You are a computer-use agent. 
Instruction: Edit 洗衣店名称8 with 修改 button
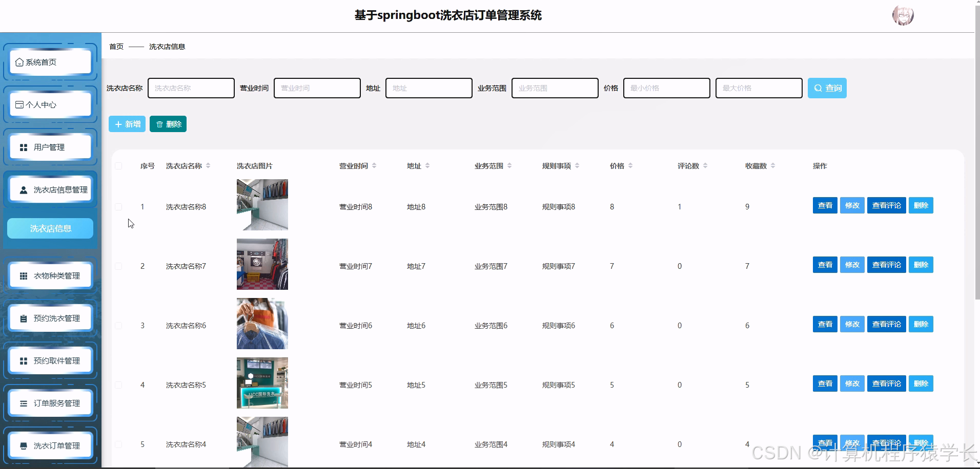coord(852,205)
